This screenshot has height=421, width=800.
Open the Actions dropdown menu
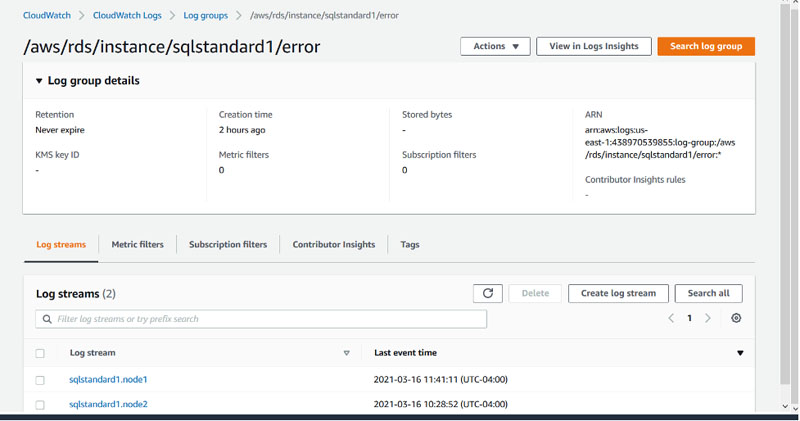click(495, 46)
